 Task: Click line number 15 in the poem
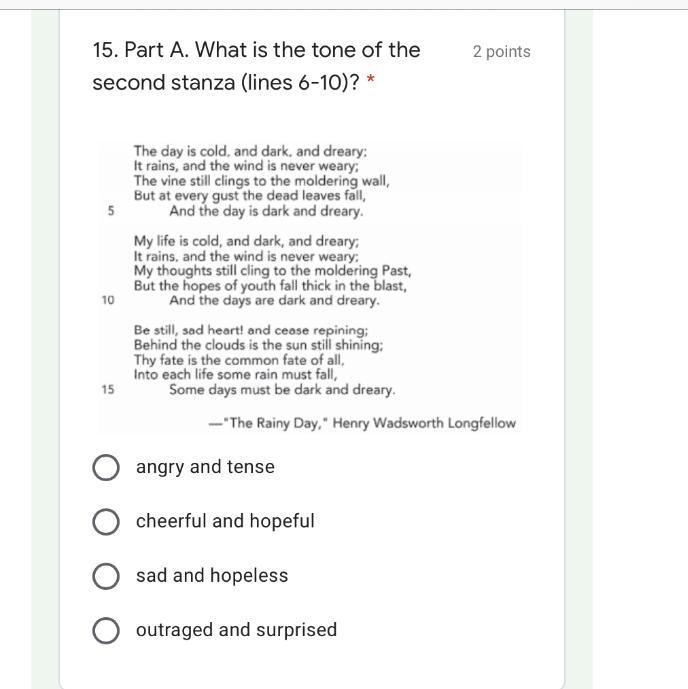point(108,389)
